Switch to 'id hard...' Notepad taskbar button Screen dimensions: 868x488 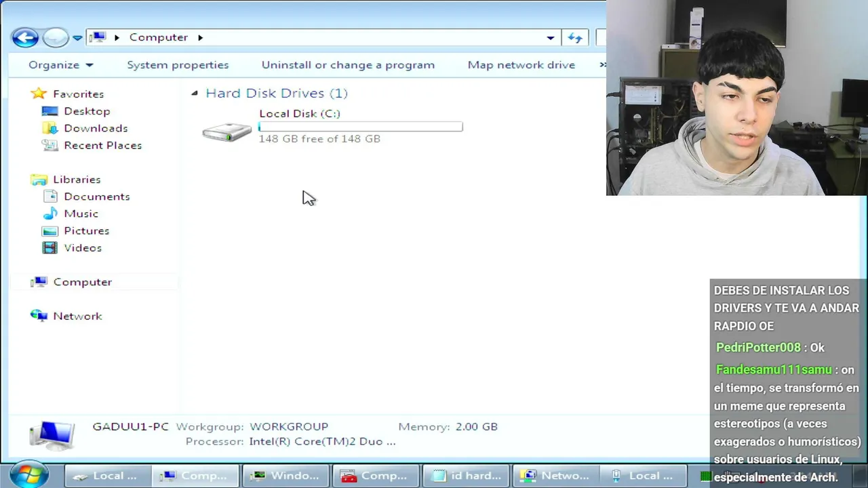465,476
